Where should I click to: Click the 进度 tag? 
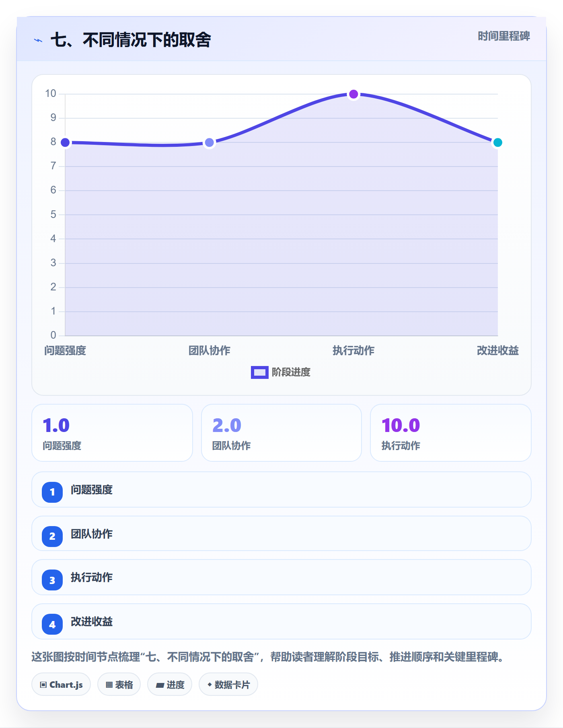170,684
